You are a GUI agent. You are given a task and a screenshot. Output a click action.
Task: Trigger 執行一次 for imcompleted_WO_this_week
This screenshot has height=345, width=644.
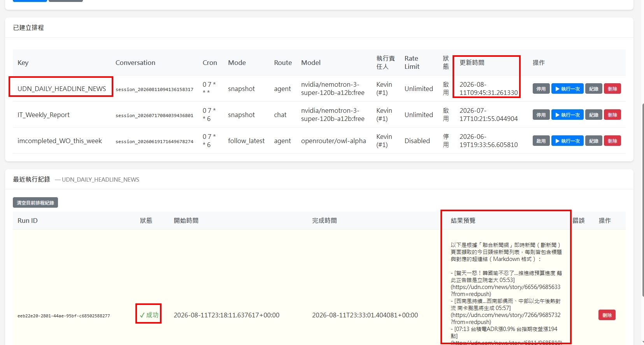pyautogui.click(x=567, y=141)
